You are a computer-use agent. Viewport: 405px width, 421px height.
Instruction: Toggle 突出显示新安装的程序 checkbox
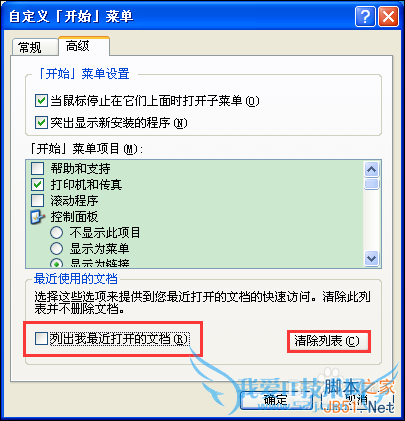(41, 123)
